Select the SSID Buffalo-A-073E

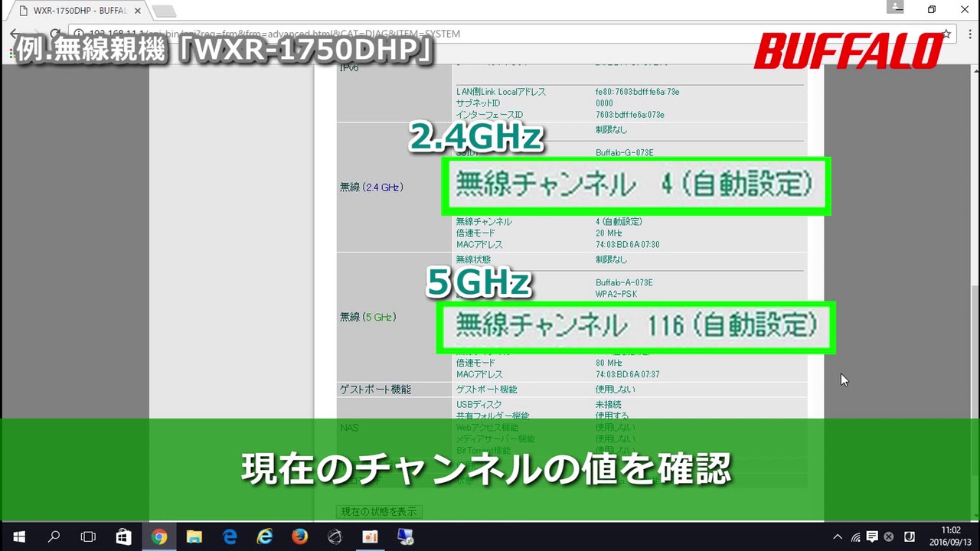tap(624, 282)
